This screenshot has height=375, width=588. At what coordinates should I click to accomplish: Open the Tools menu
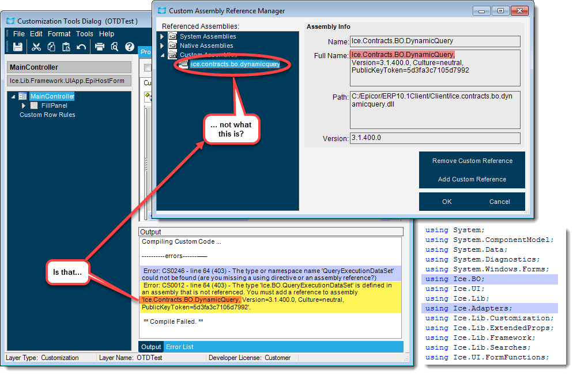tap(84, 34)
